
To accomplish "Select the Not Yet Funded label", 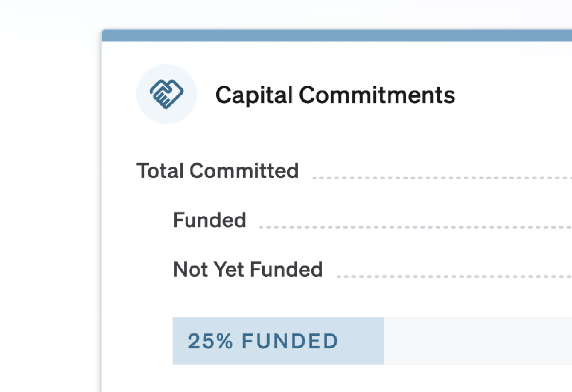I will click(248, 269).
